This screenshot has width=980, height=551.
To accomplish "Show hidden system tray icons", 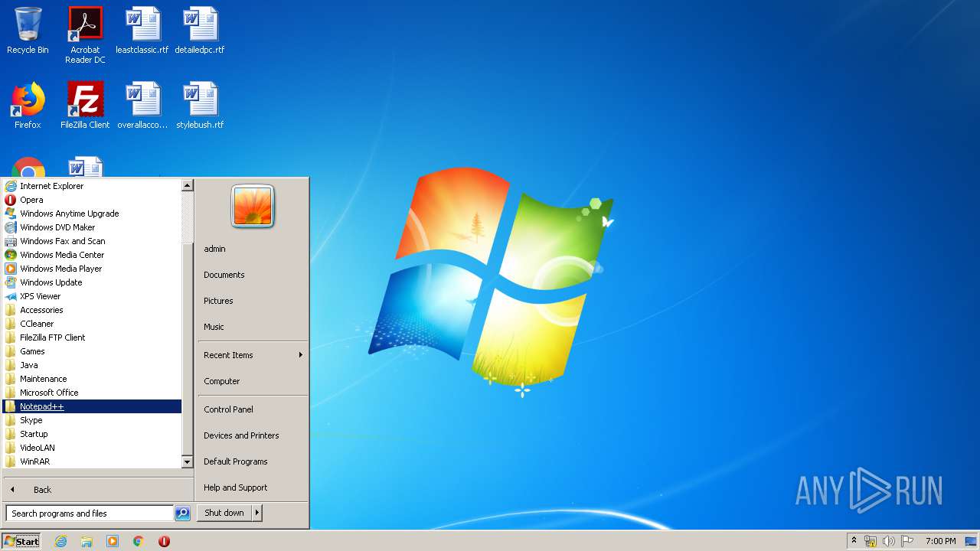I will click(854, 541).
